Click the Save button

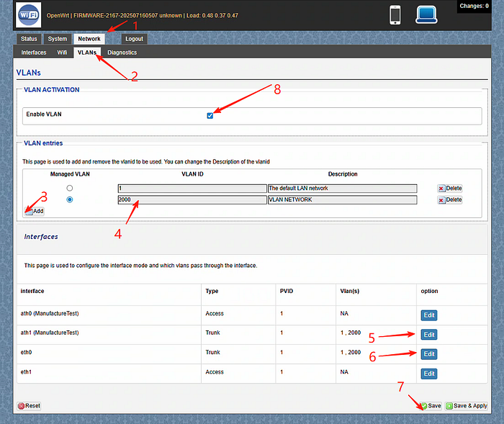click(x=431, y=406)
